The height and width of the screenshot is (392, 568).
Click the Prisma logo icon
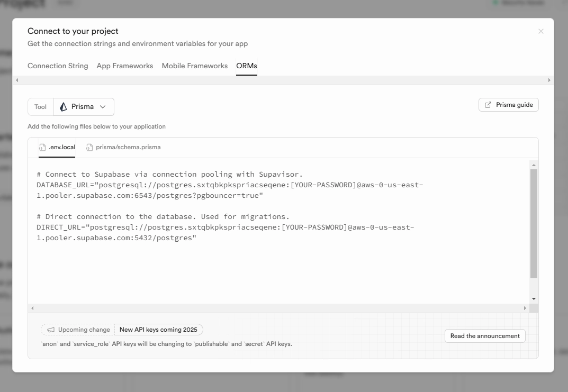64,107
